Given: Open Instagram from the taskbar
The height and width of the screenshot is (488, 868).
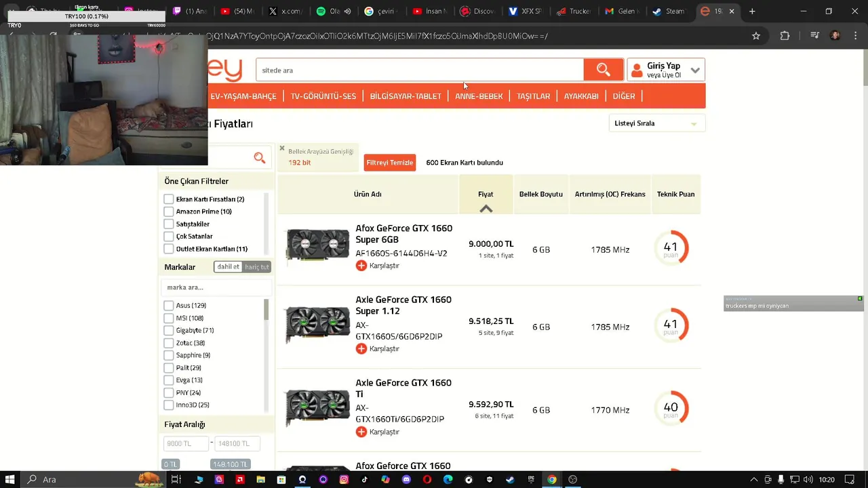Looking at the screenshot, I should pyautogui.click(x=344, y=479).
